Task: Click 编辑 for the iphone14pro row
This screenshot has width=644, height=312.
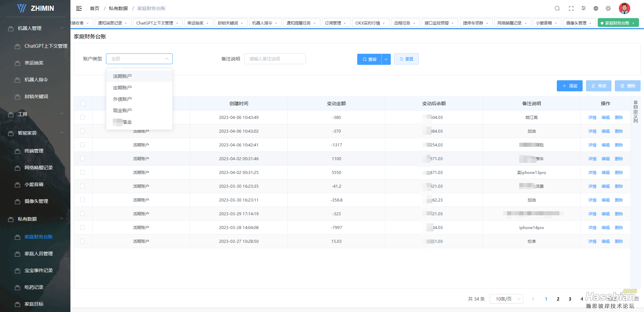Action: [x=605, y=228]
